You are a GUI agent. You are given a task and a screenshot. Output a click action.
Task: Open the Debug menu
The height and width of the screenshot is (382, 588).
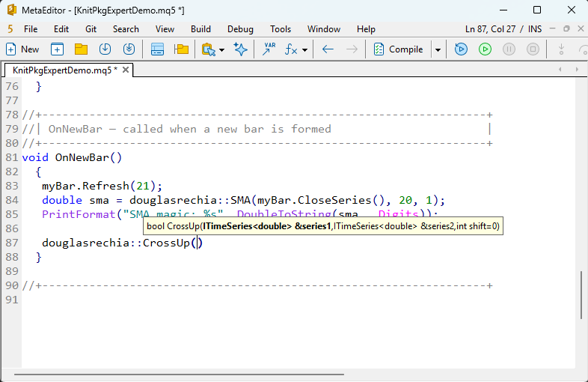[240, 28]
